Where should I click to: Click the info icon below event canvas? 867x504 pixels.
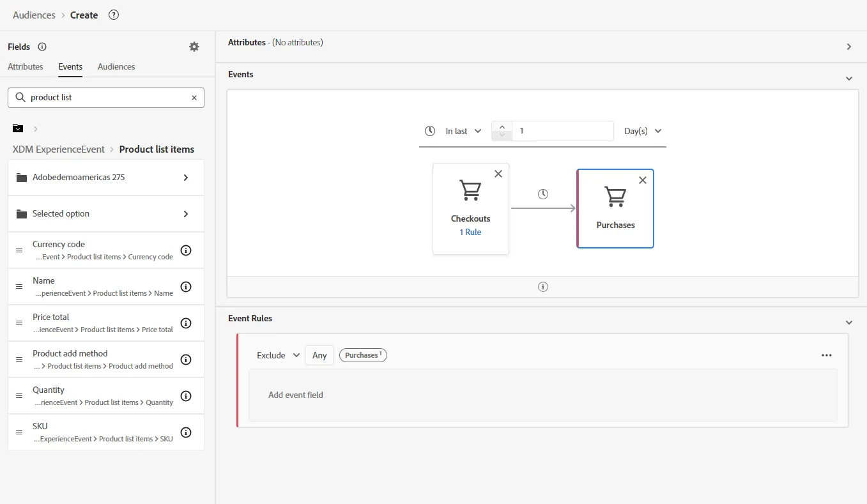pos(543,287)
